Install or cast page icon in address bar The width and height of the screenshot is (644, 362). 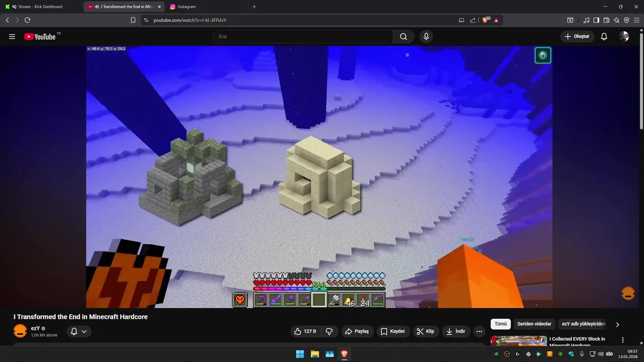pyautogui.click(x=461, y=20)
